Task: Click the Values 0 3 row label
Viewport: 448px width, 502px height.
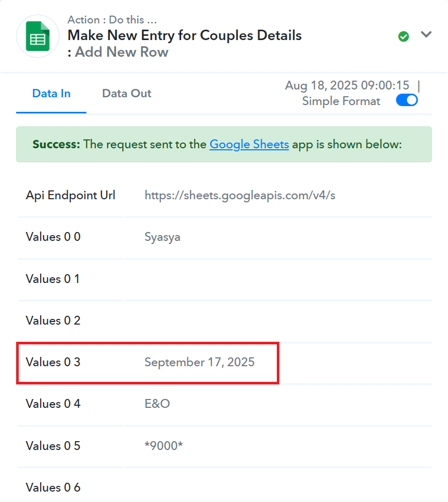Action: (x=53, y=362)
